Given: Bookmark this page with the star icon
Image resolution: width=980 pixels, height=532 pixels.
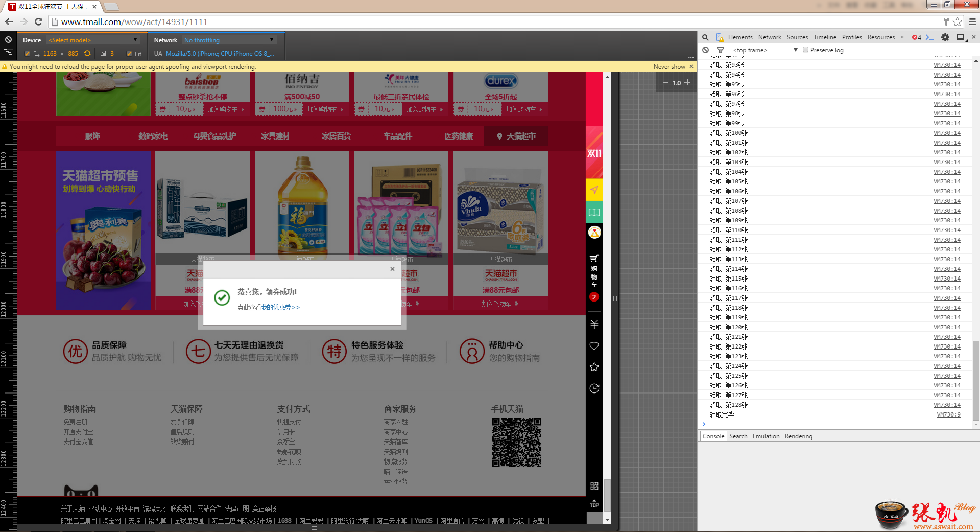Looking at the screenshot, I should coord(958,21).
